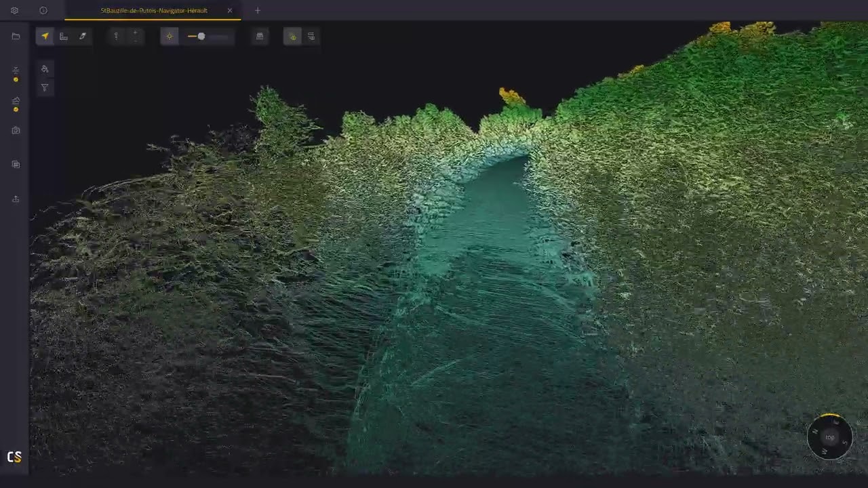Adjust the plus/minus point size stepper
Viewport: 868px width, 488px height.
pyautogui.click(x=135, y=37)
